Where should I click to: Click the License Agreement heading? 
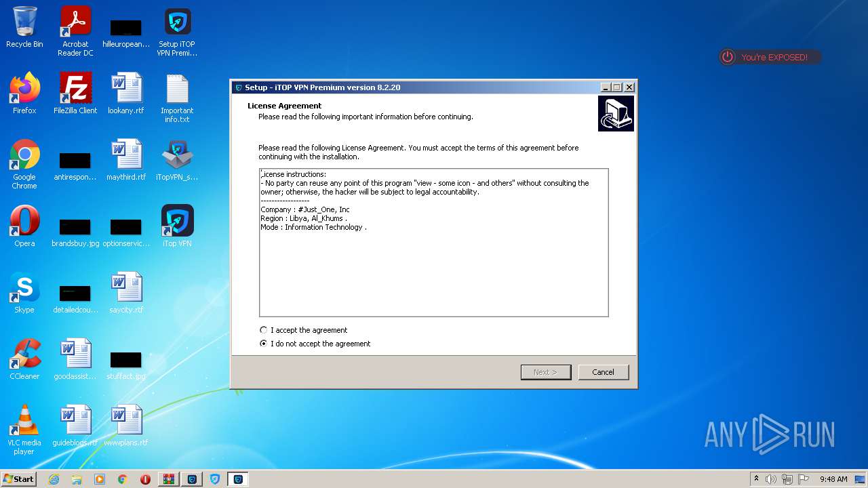pyautogui.click(x=284, y=106)
